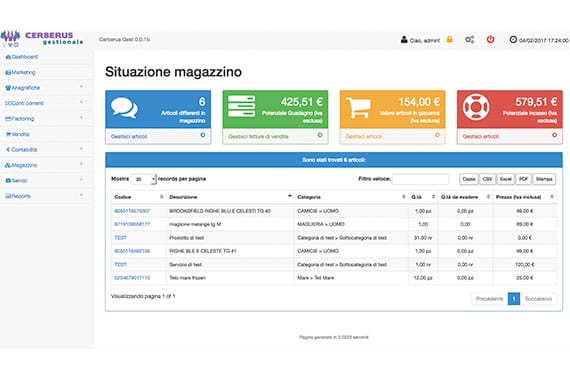The height and width of the screenshot is (380, 570).
Task: Click the '04/02/2017' date and time text
Action: click(544, 40)
